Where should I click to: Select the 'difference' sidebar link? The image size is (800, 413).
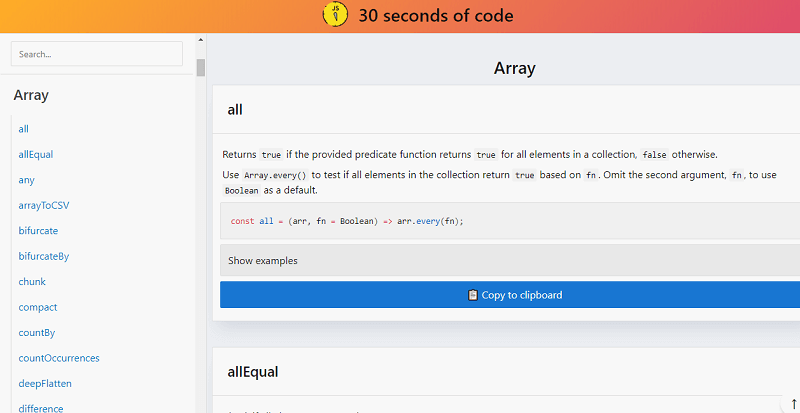41,408
